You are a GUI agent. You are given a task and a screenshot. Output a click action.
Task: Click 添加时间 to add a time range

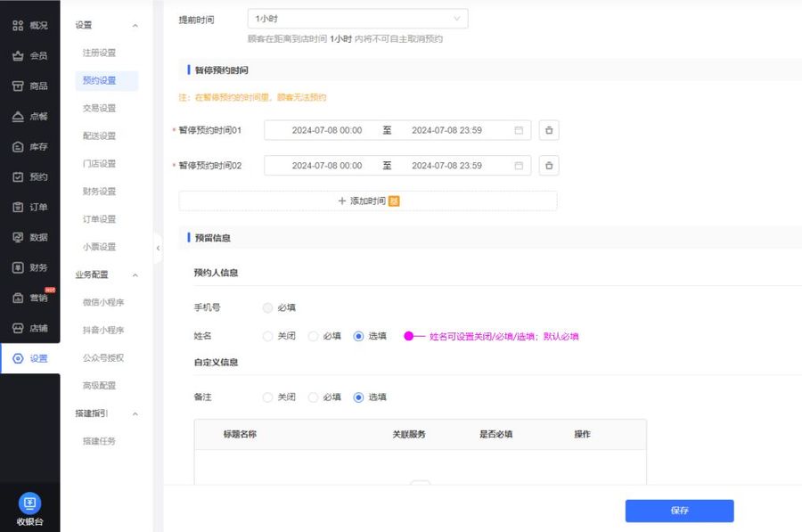tap(367, 201)
